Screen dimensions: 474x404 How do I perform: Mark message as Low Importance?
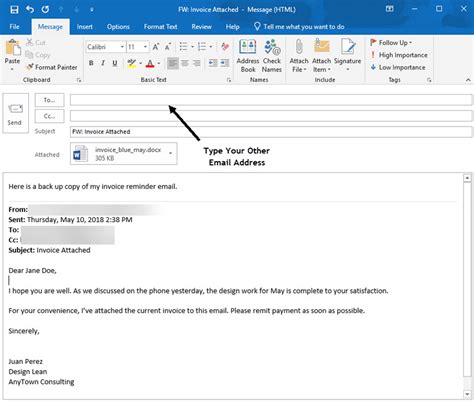pos(398,67)
